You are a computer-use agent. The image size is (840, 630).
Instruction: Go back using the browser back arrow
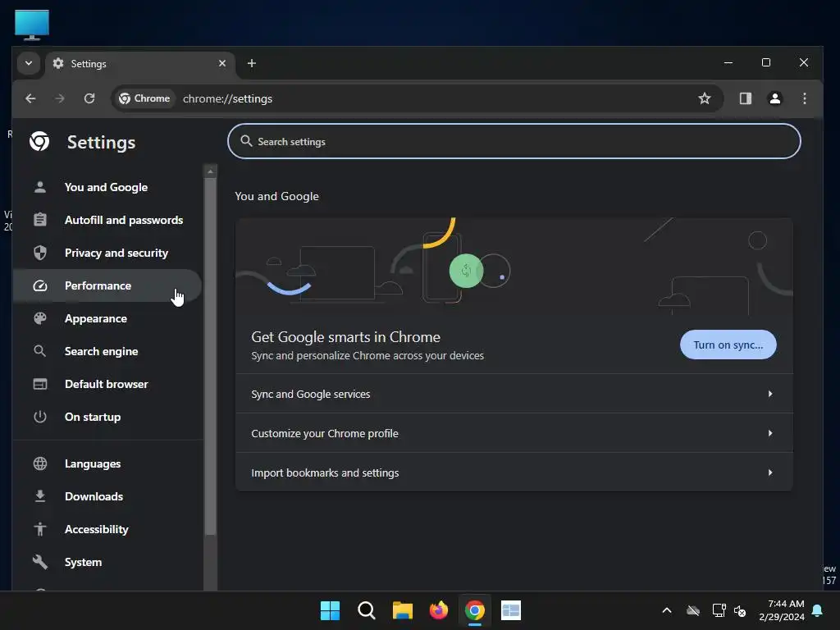pyautogui.click(x=30, y=98)
